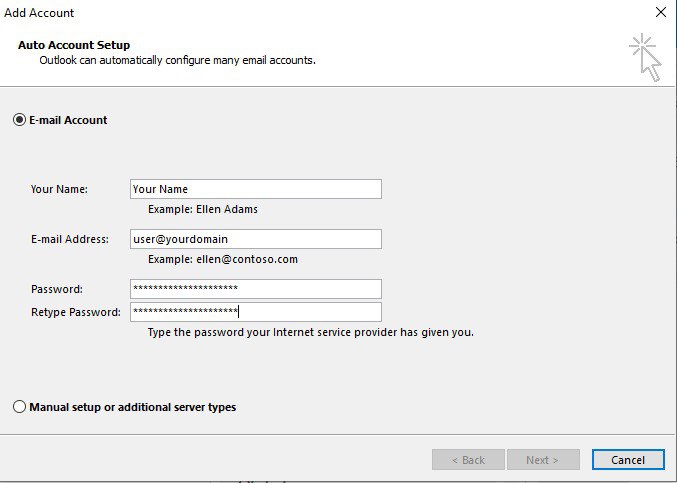The height and width of the screenshot is (483, 677).
Task: Focus the Retype Password field
Action: pos(256,312)
